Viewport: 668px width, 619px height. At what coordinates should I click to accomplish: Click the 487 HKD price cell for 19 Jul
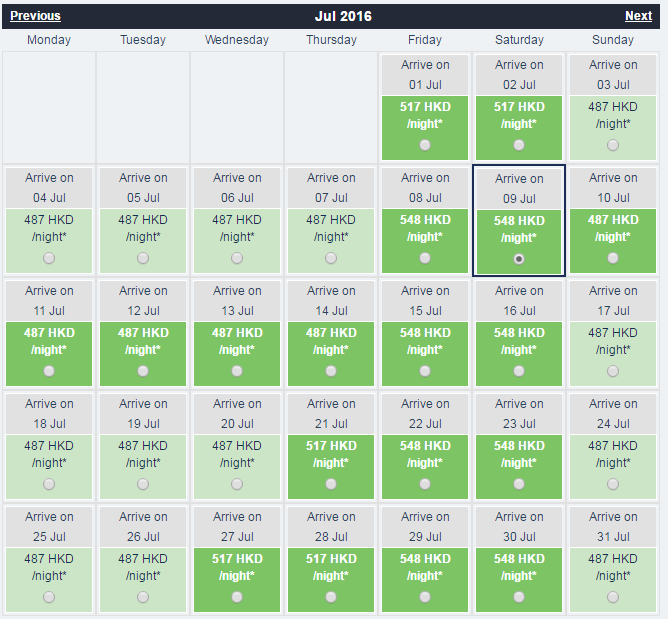tap(143, 454)
